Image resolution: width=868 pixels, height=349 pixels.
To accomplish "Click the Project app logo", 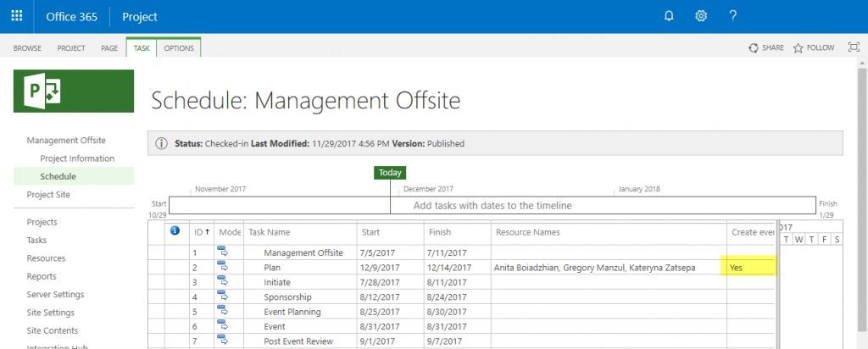I will tap(74, 91).
